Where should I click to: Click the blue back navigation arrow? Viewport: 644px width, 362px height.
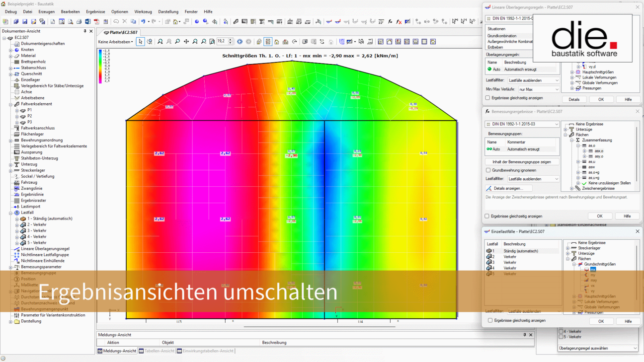[x=240, y=42]
